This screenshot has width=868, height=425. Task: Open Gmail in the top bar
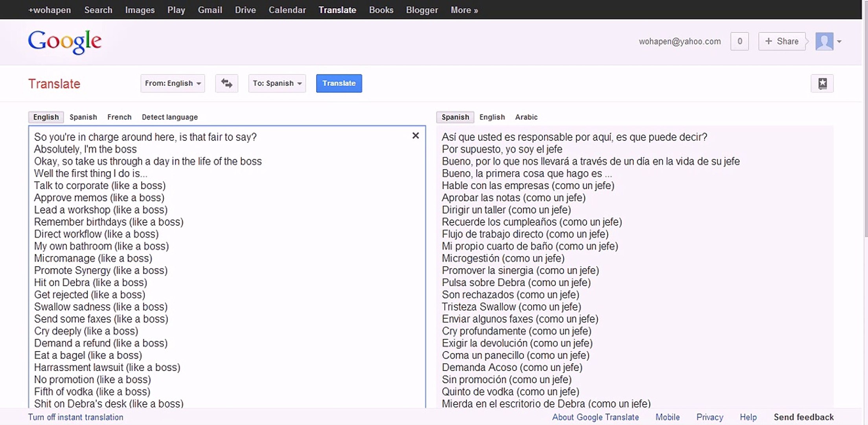210,10
